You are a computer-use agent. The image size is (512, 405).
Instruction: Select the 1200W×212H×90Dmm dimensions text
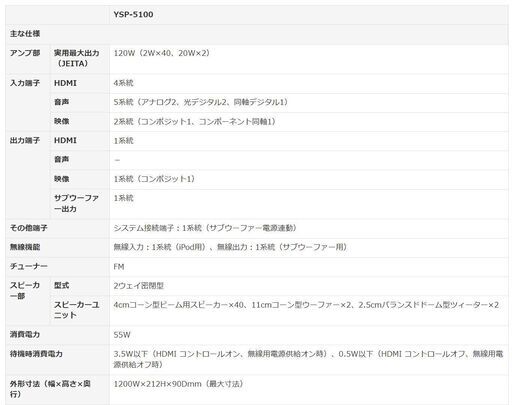click(x=178, y=384)
